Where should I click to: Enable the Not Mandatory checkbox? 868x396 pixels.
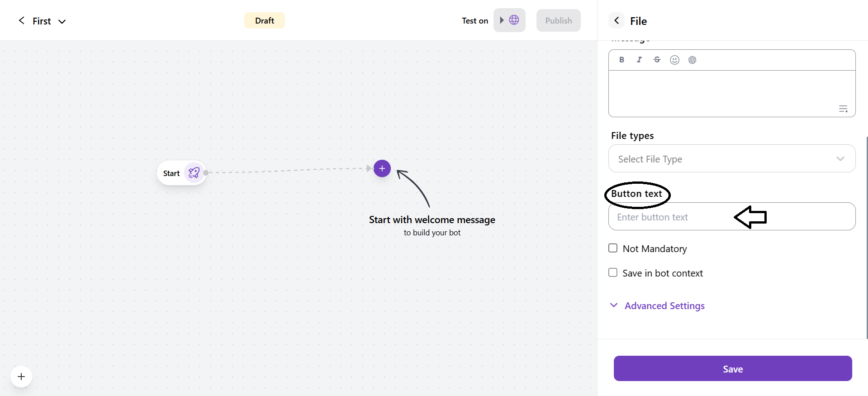click(613, 248)
